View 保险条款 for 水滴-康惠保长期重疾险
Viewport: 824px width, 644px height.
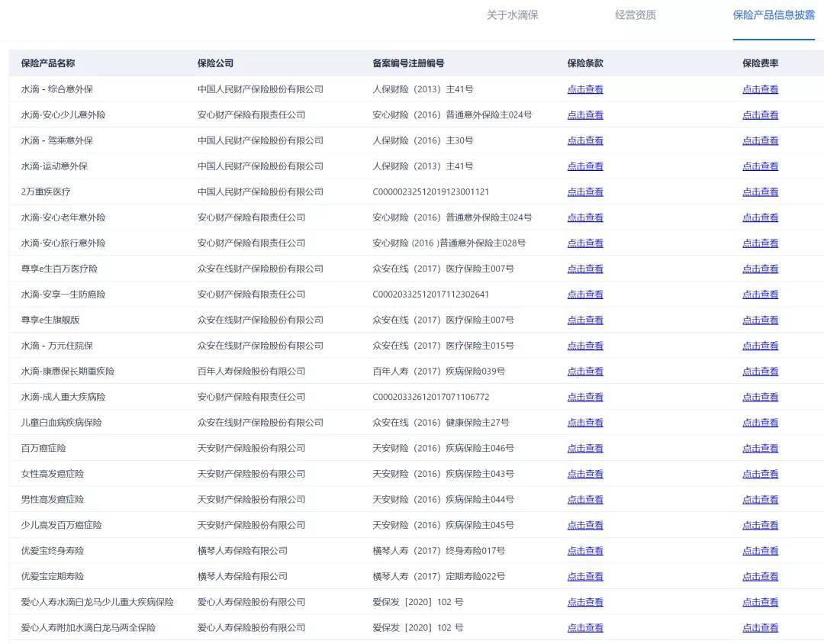coord(585,371)
